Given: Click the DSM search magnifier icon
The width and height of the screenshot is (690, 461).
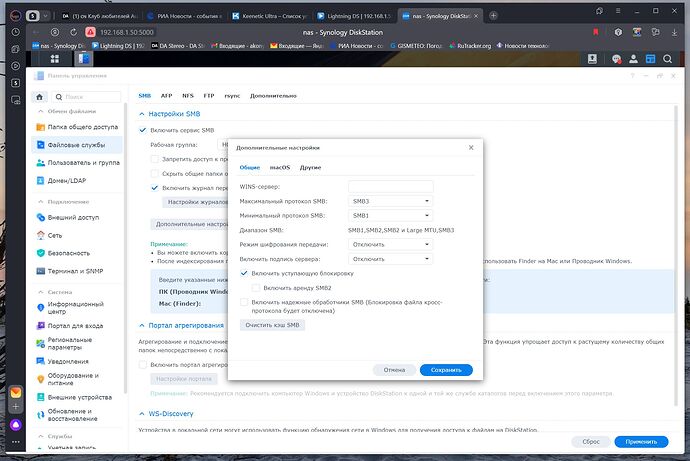Looking at the screenshot, I should pos(668,59).
